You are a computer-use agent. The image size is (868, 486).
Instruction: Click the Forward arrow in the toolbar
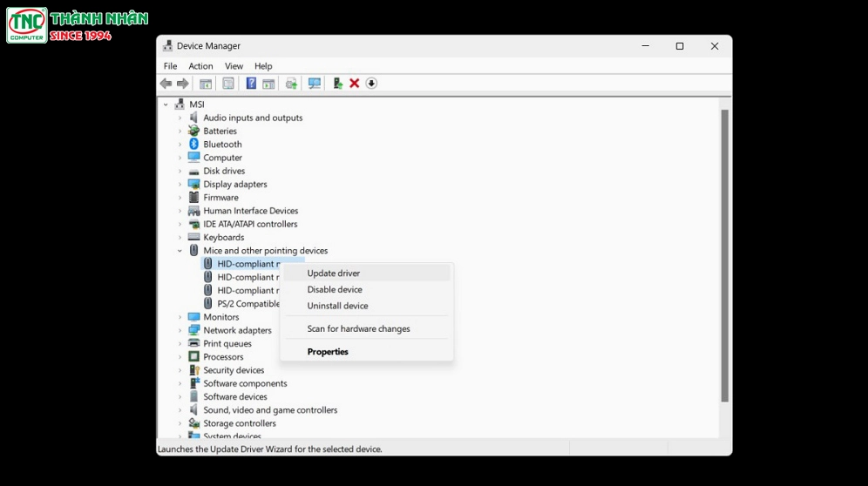tap(183, 84)
